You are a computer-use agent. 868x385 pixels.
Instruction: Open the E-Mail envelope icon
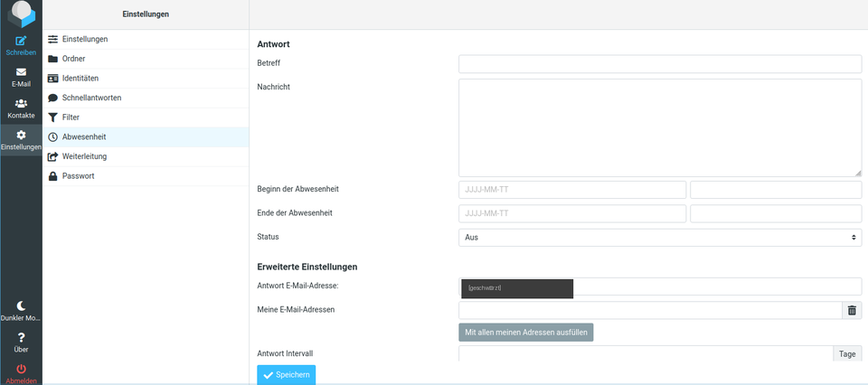[x=21, y=72]
